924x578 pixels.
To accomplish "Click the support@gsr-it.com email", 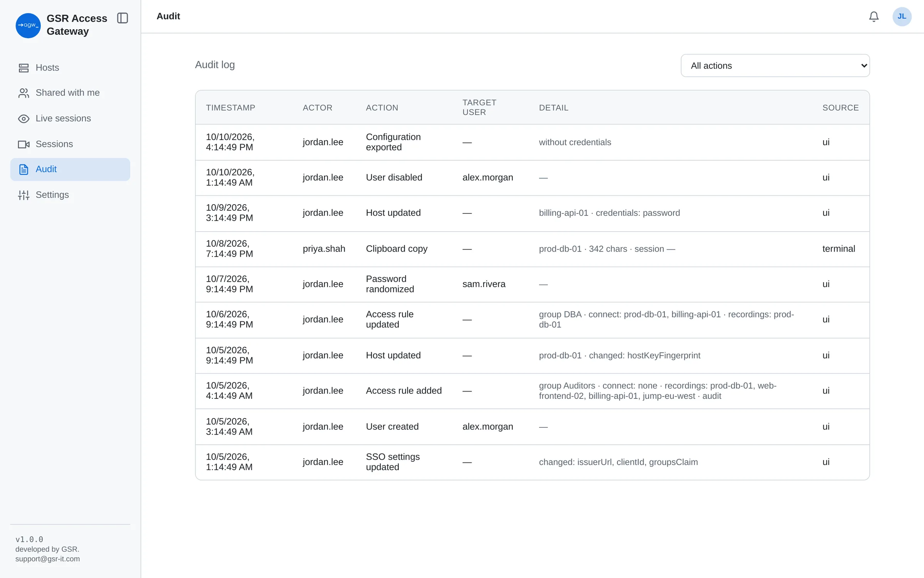I will coord(47,559).
